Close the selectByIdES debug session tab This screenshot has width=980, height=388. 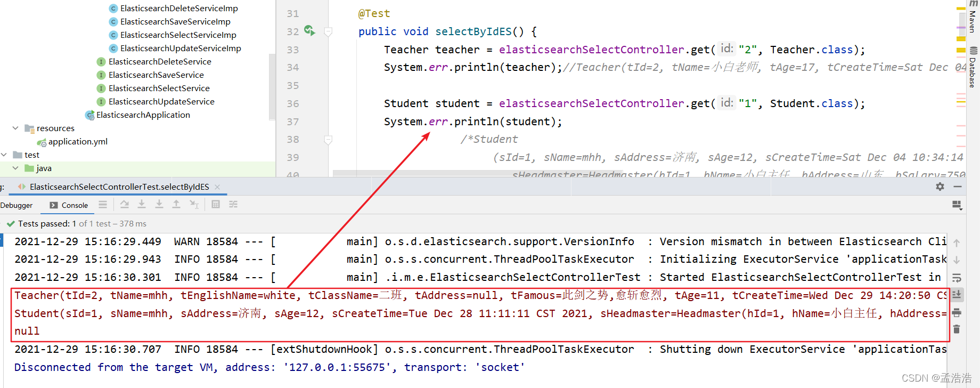217,187
